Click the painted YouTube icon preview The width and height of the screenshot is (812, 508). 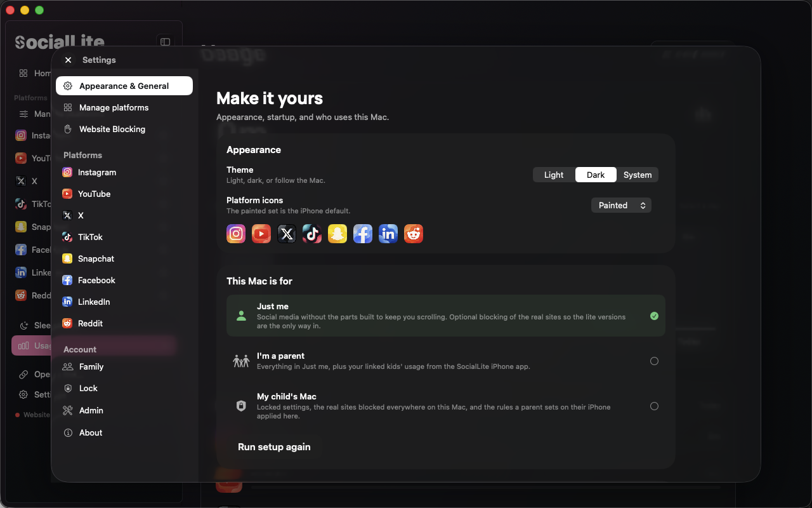pos(261,234)
